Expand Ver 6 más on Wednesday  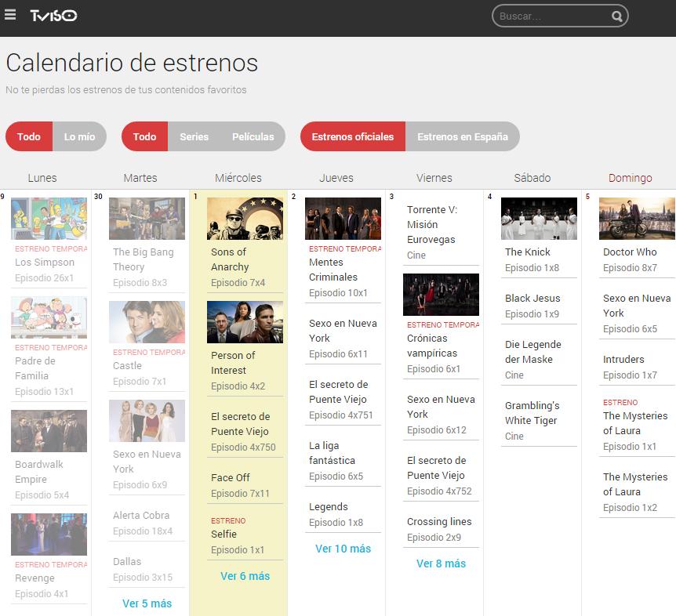245,576
